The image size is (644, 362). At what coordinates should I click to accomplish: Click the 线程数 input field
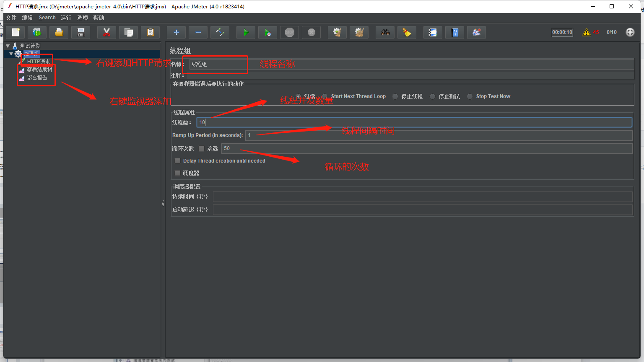(414, 122)
